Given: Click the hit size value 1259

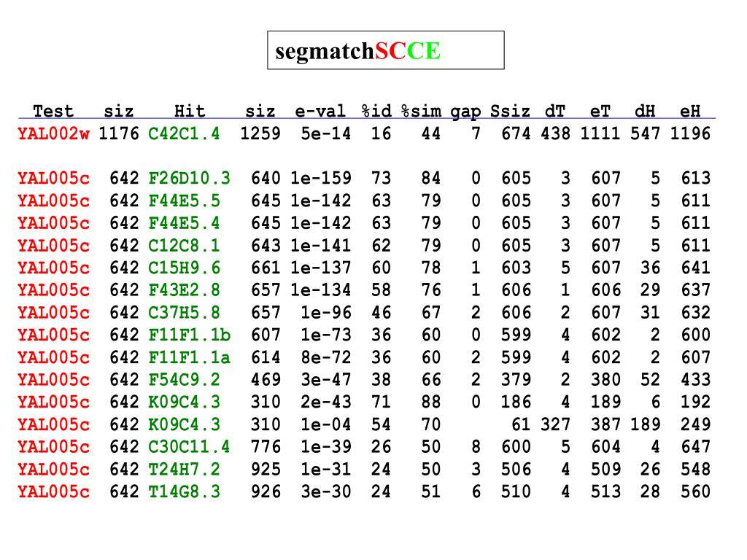Looking at the screenshot, I should point(260,134).
